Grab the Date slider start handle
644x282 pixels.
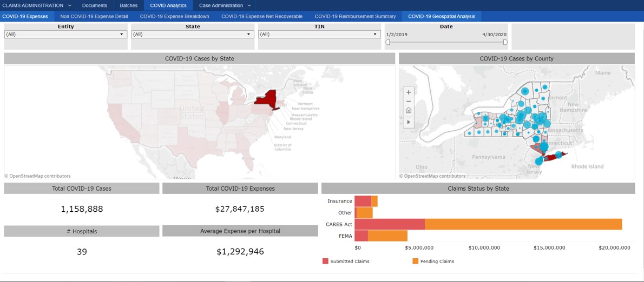click(387, 42)
